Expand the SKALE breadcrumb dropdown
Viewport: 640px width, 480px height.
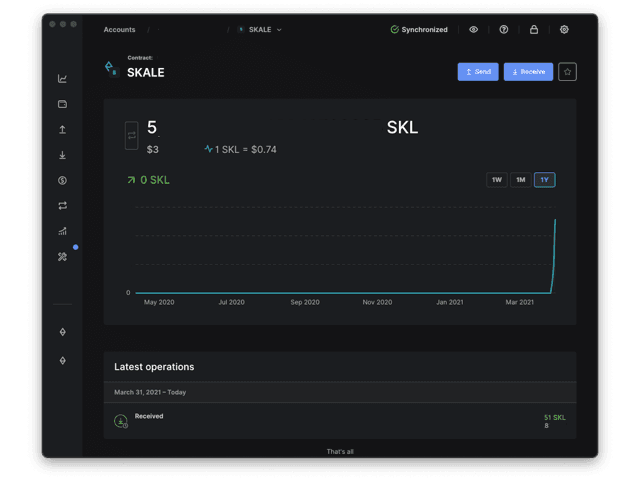click(x=260, y=30)
